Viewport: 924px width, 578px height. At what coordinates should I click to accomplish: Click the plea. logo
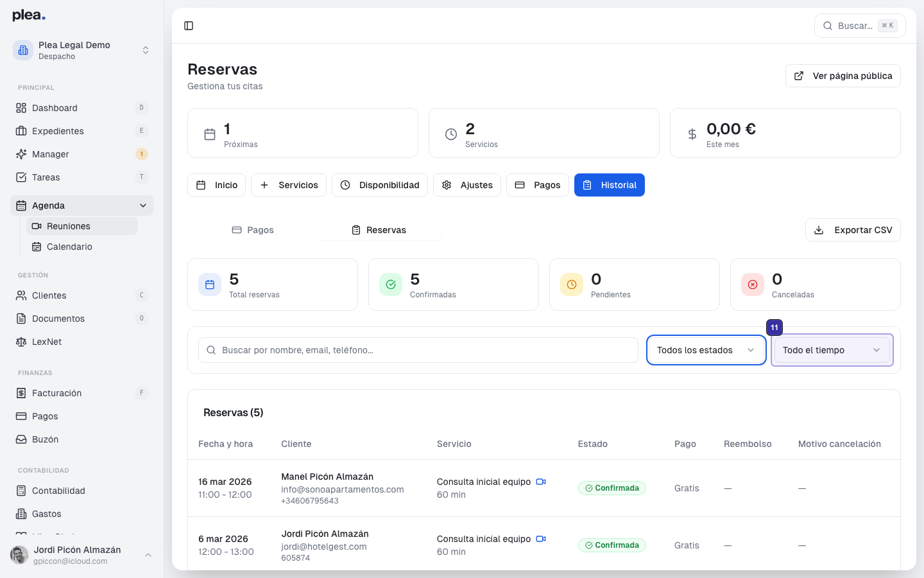pos(29,15)
